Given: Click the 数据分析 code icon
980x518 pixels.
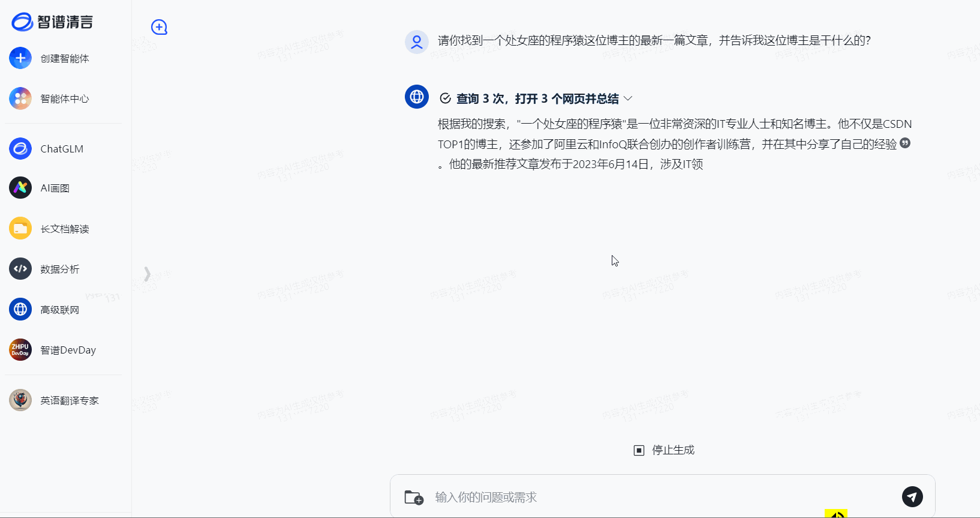Looking at the screenshot, I should [20, 269].
